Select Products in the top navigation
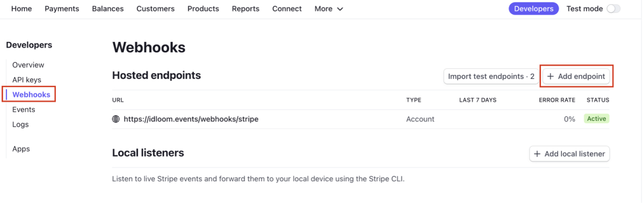This screenshot has width=644, height=203. pyautogui.click(x=203, y=9)
